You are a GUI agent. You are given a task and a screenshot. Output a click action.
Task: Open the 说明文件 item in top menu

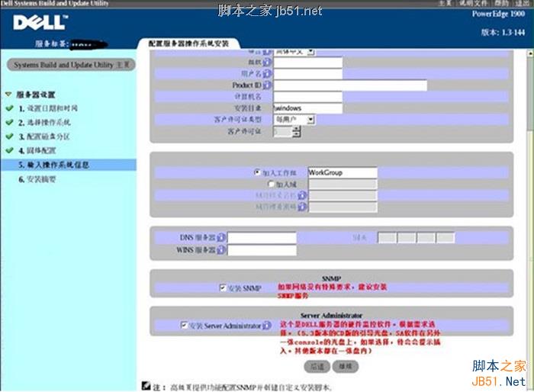473,3
